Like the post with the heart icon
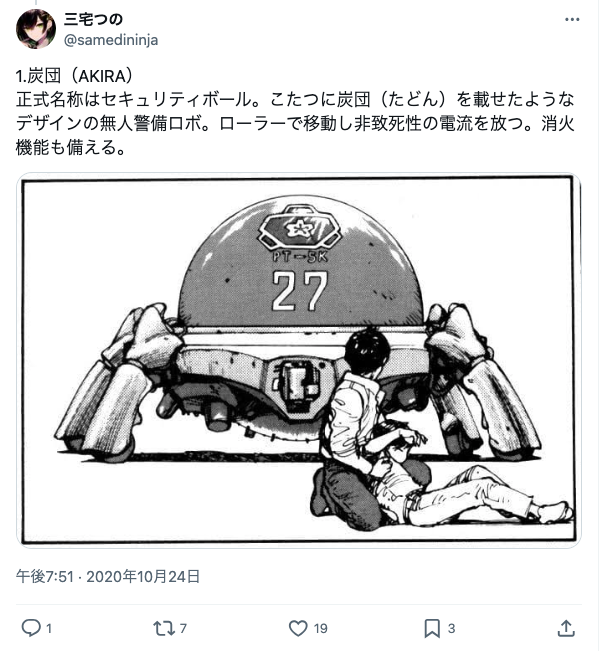The width and height of the screenshot is (599, 651). 298,628
